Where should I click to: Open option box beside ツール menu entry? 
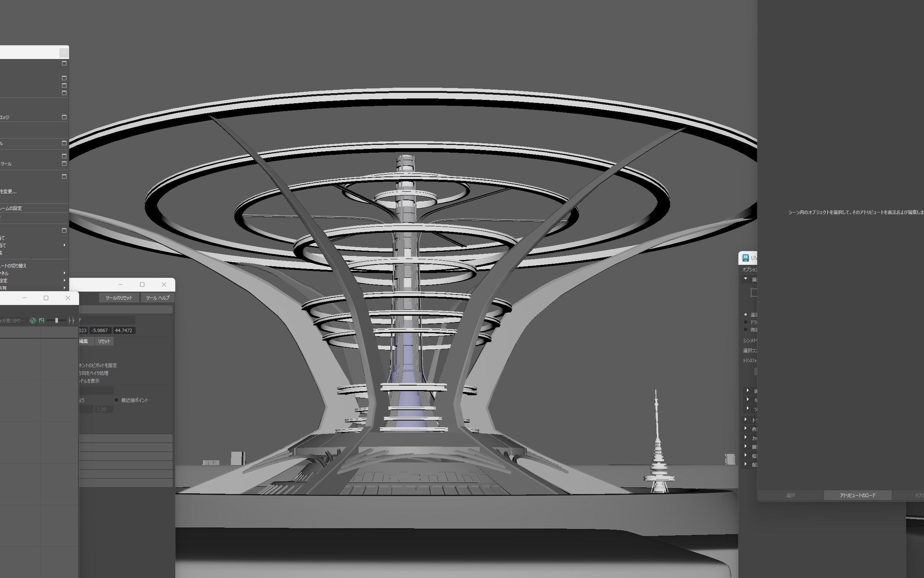(x=64, y=163)
